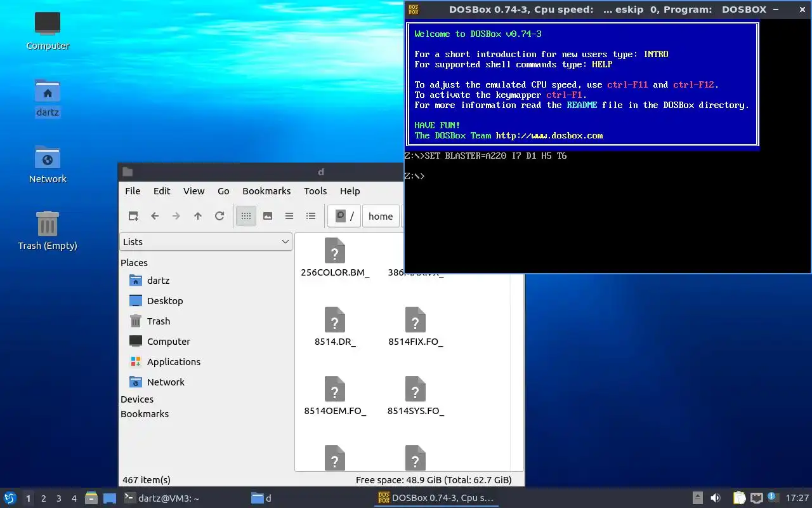Click the 'home' path button
This screenshot has height=508, width=812.
pos(381,216)
